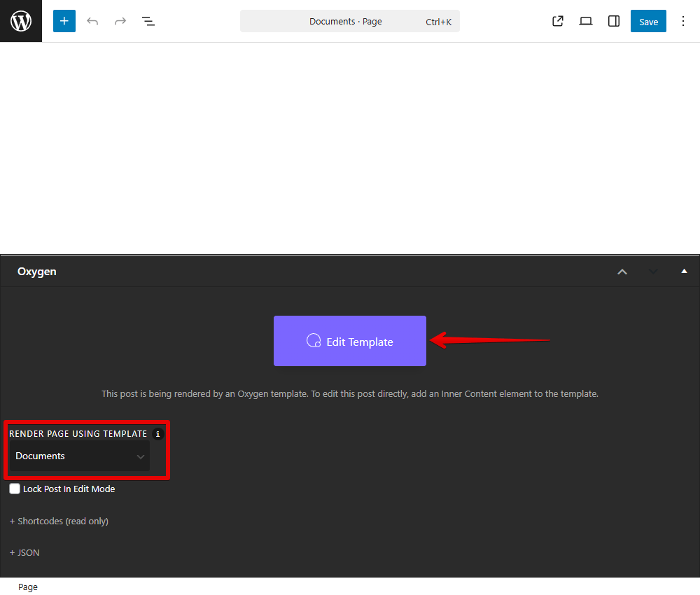The height and width of the screenshot is (595, 700).
Task: Move the Oxygen panel up
Action: click(622, 272)
